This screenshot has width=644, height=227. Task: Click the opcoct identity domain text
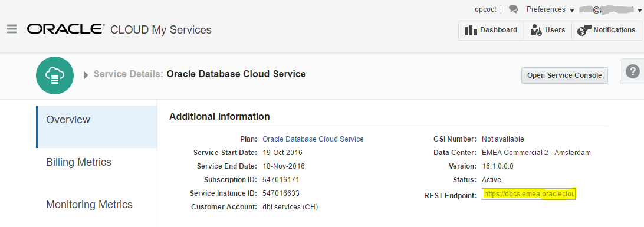pos(485,9)
